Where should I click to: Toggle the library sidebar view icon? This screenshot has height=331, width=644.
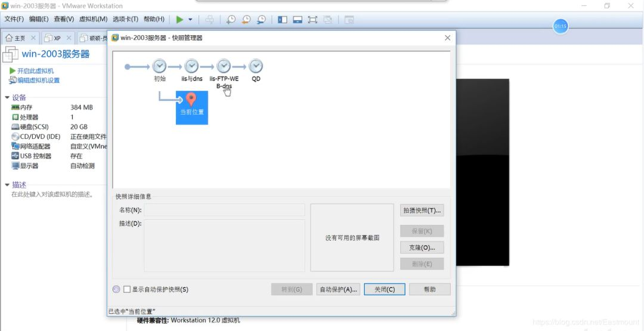pos(282,19)
